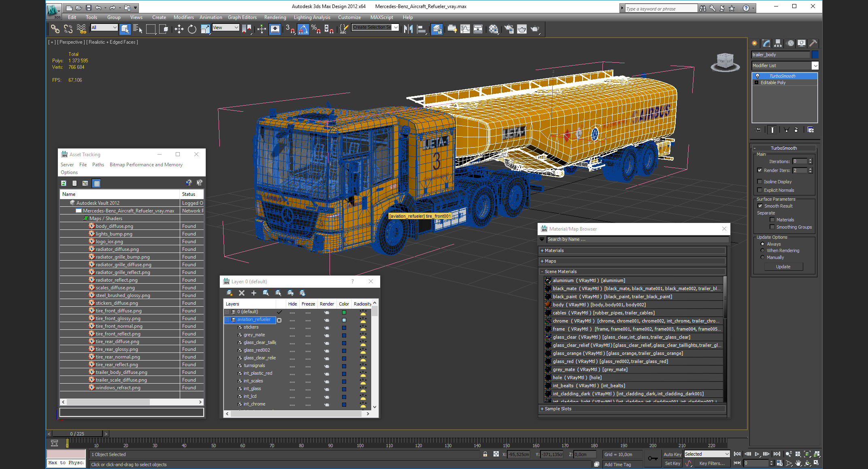The width and height of the screenshot is (868, 469).
Task: Open the Rendering menu
Action: [x=275, y=17]
